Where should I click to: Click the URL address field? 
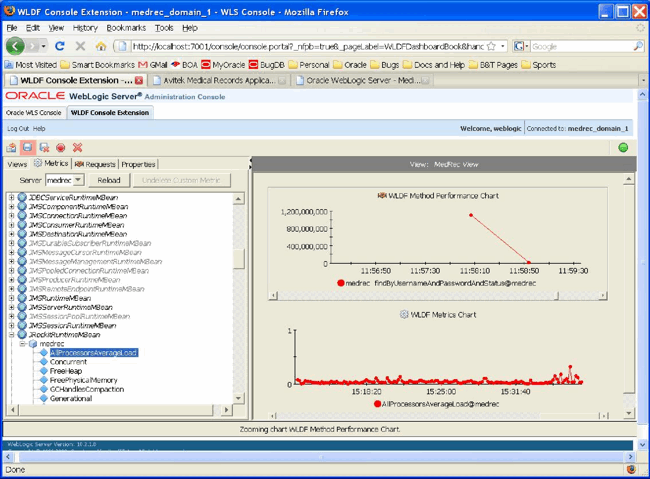coord(308,46)
